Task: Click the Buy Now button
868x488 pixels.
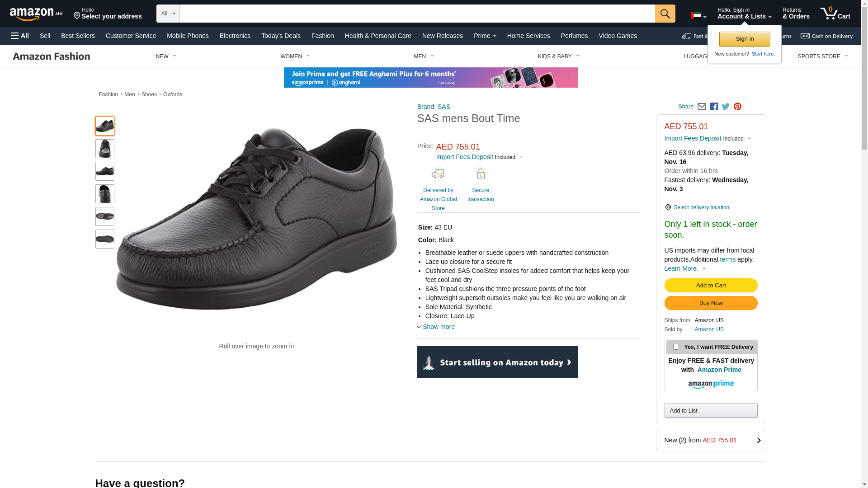Action: [x=711, y=303]
